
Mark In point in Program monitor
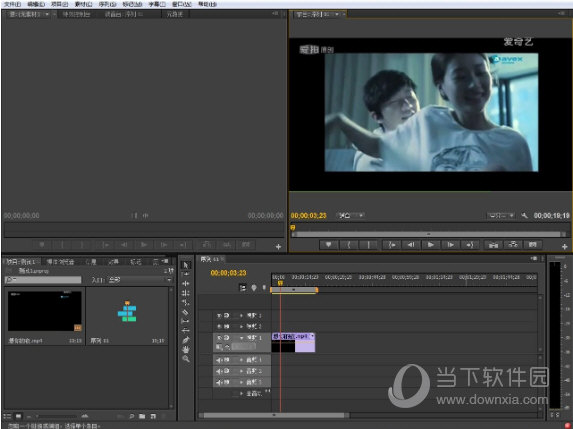[x=349, y=245]
